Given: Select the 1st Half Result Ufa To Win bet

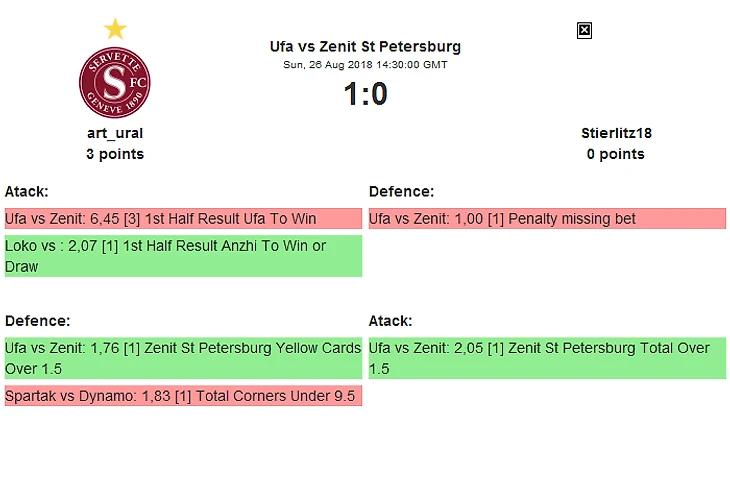Looking at the screenshot, I should [183, 219].
